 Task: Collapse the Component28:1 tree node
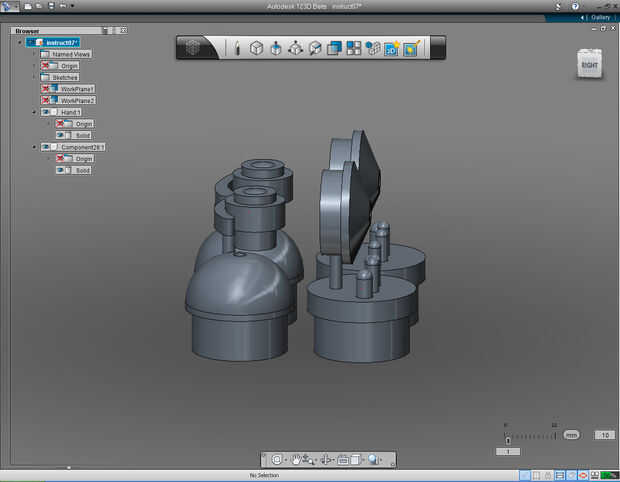[x=34, y=147]
